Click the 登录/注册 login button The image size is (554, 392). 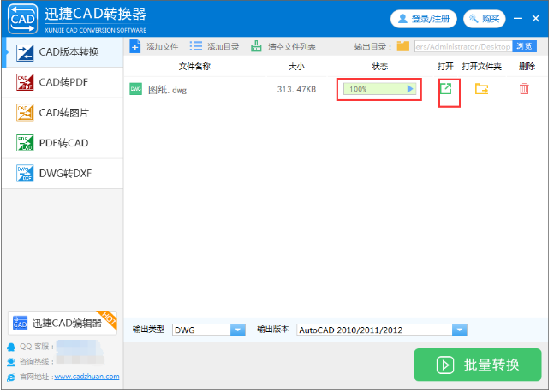pos(424,19)
